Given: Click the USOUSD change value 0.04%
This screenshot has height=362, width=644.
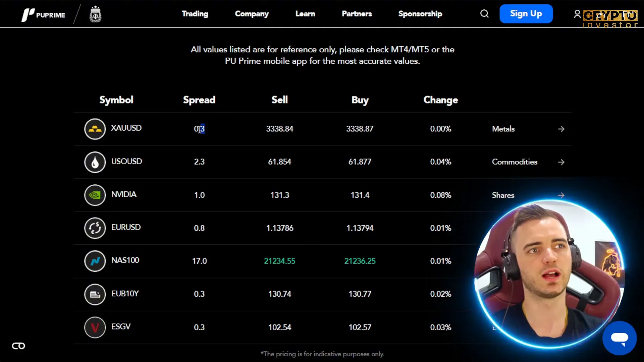Looking at the screenshot, I should tap(441, 162).
